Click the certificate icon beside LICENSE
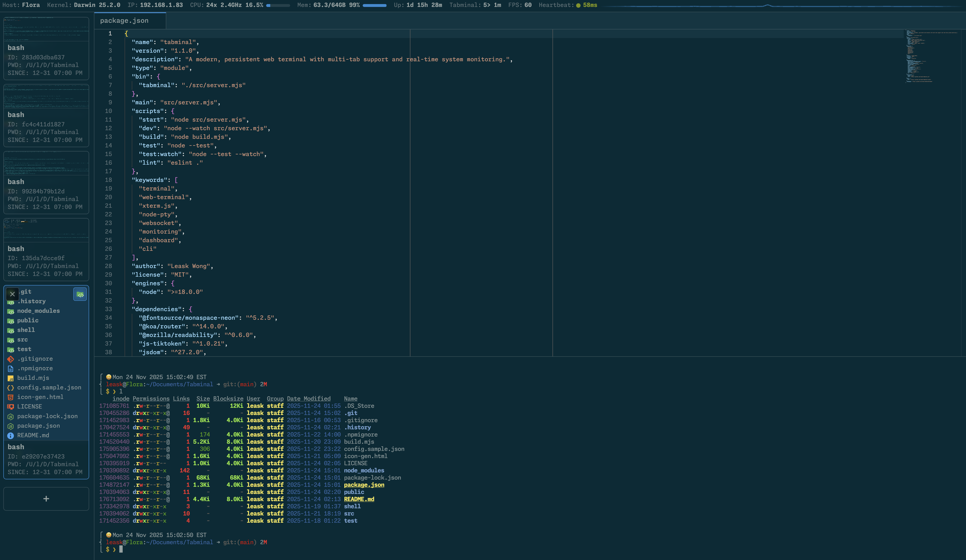This screenshot has width=966, height=560. [10, 407]
